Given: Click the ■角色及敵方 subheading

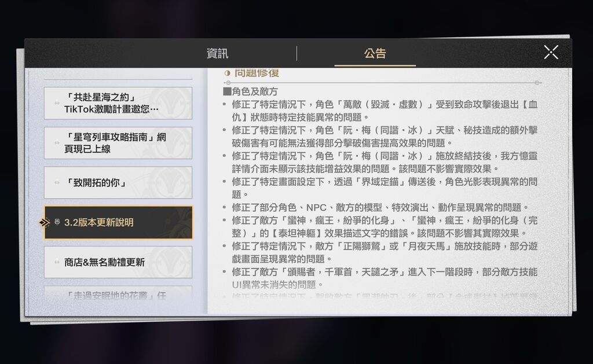Looking at the screenshot, I should pos(250,91).
